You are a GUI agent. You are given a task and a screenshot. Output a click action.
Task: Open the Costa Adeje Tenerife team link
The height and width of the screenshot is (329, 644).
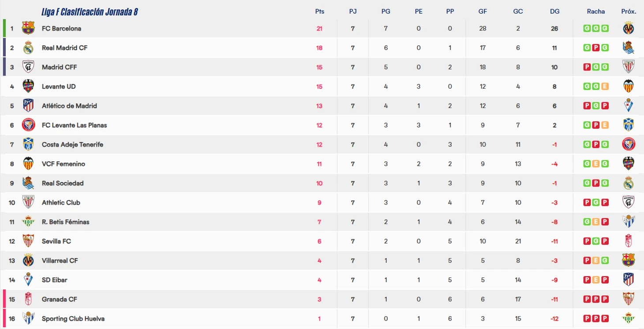(x=72, y=145)
